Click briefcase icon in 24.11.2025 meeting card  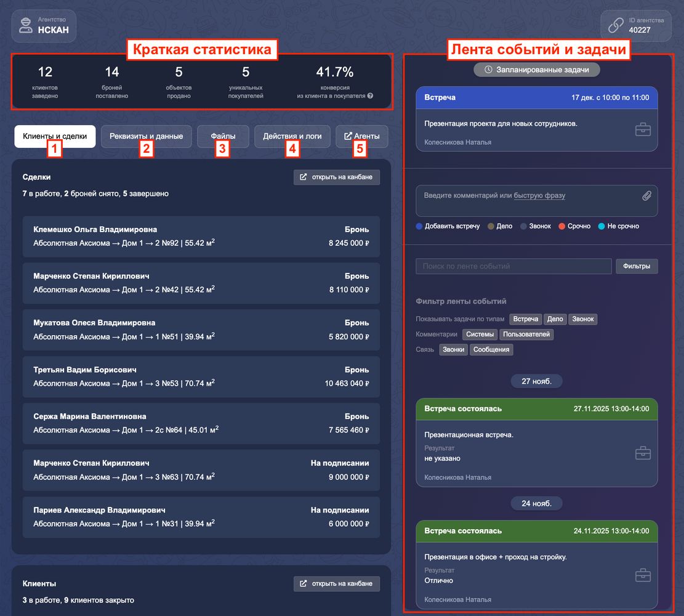coord(643,575)
